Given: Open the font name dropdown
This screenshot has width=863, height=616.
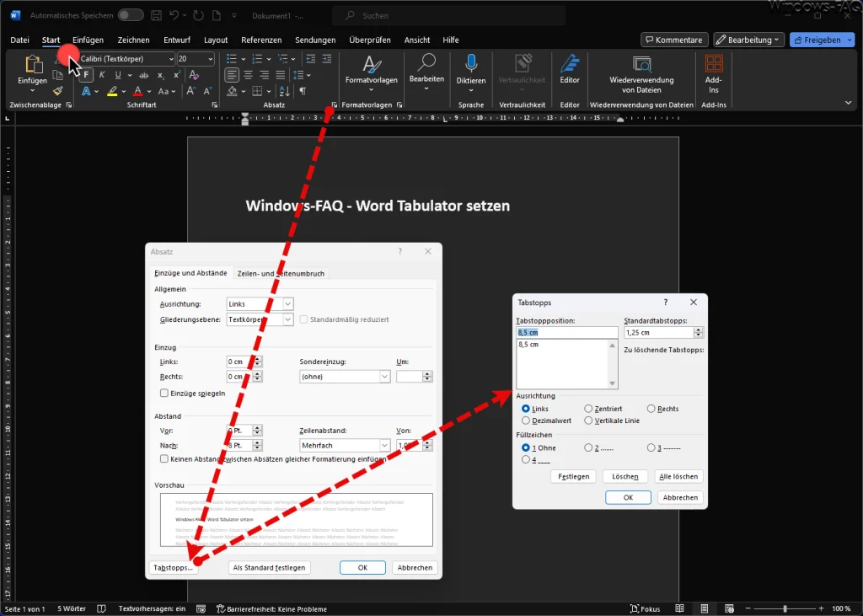Looking at the screenshot, I should (171, 59).
